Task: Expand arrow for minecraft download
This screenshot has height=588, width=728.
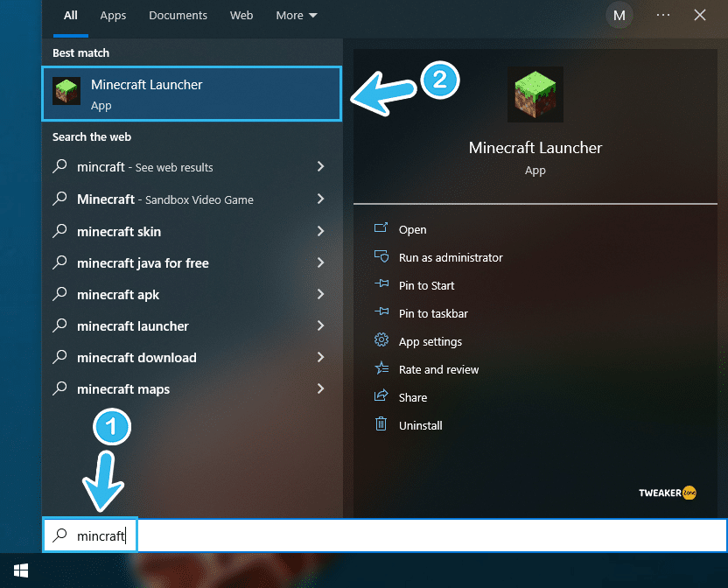Action: (x=320, y=357)
